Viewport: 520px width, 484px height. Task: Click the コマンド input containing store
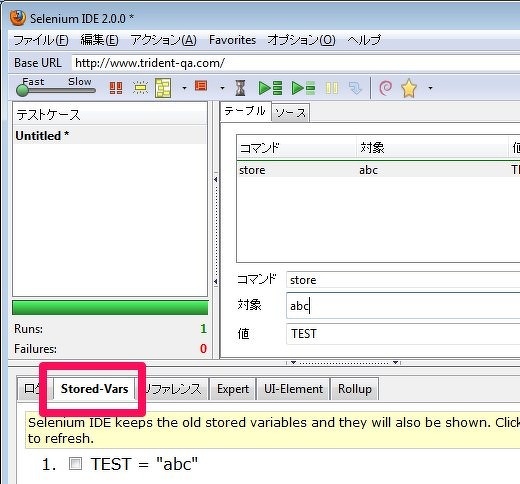click(403, 280)
